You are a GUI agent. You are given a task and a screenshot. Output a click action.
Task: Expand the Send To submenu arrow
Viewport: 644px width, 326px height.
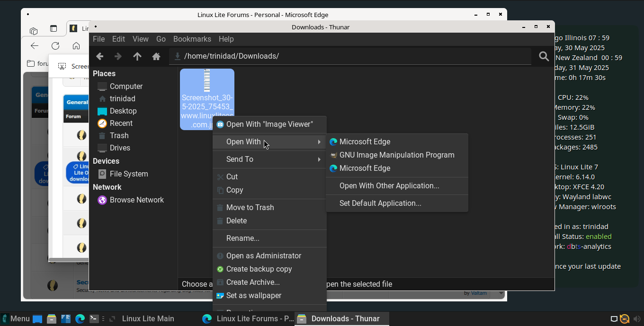(320, 159)
